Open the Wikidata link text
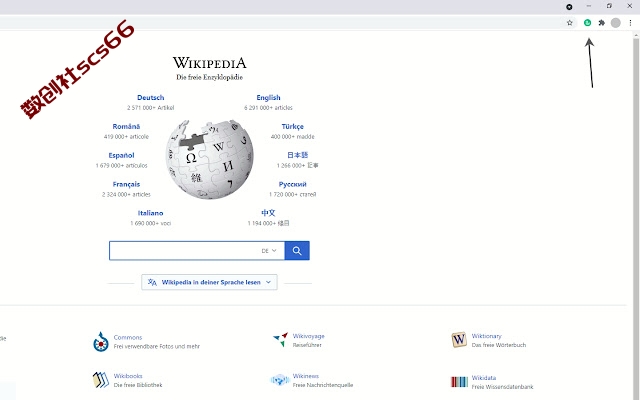Screen dimensions: 640x400 [484, 378]
